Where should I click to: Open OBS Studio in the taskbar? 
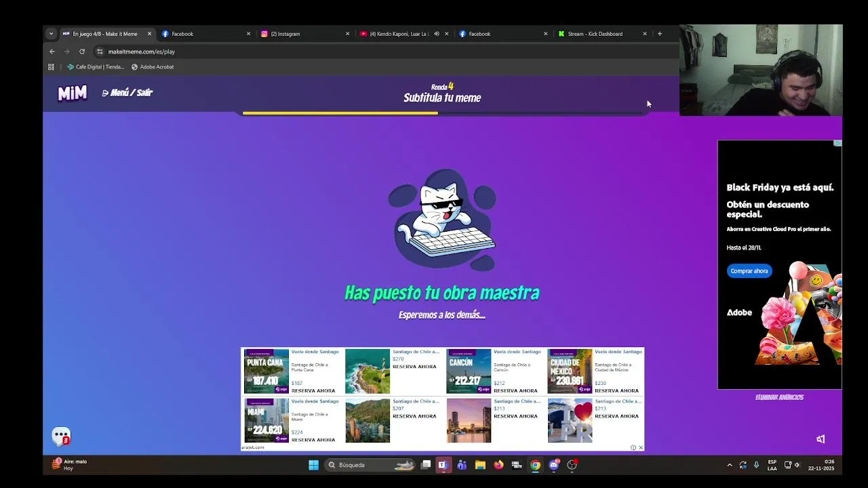(x=572, y=465)
